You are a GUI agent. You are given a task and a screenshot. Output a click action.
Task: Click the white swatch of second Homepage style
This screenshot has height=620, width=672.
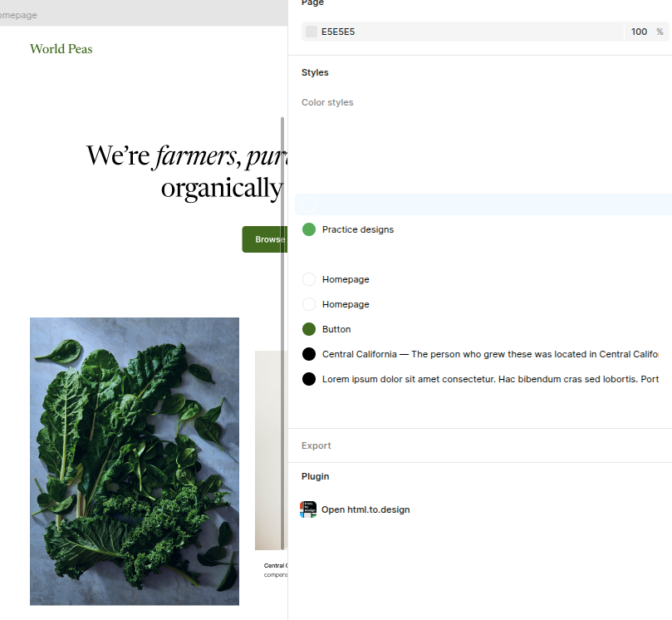point(309,304)
